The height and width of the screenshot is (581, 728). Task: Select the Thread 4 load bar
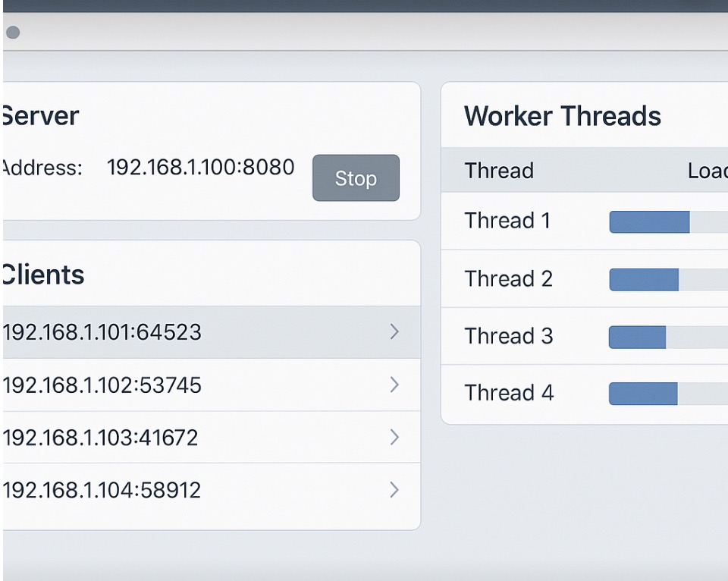669,394
